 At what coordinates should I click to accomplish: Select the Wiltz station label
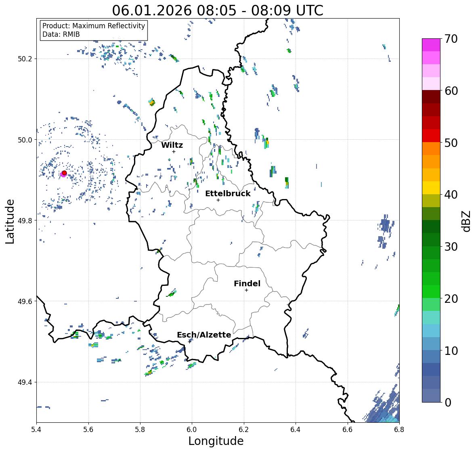click(x=172, y=145)
